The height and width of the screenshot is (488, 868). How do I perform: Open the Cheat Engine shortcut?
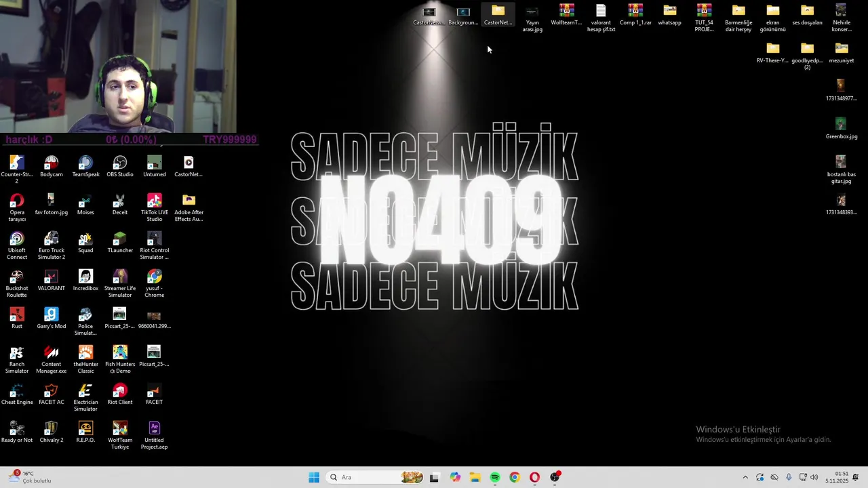(17, 394)
